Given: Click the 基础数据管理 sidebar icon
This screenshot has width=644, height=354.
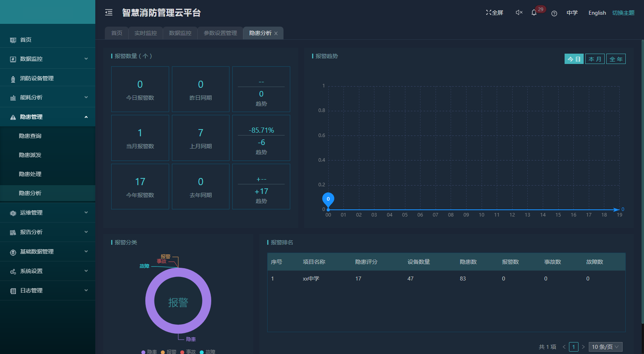Looking at the screenshot, I should pos(13,252).
